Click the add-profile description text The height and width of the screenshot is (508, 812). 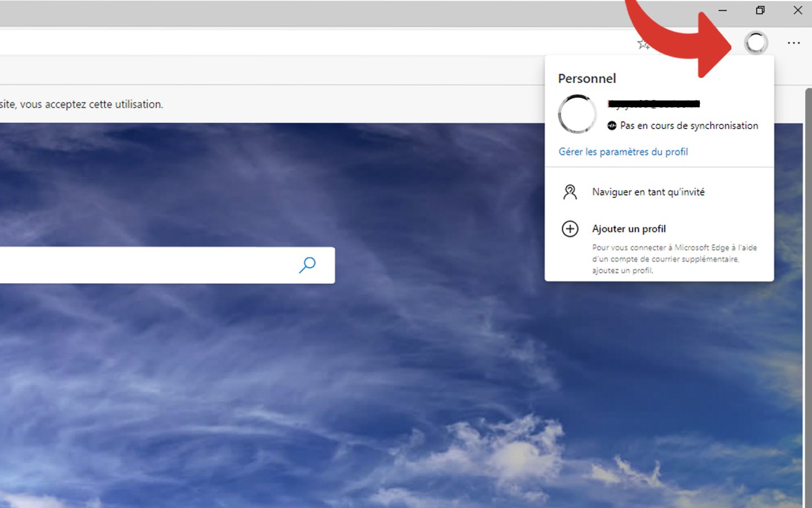pyautogui.click(x=674, y=259)
